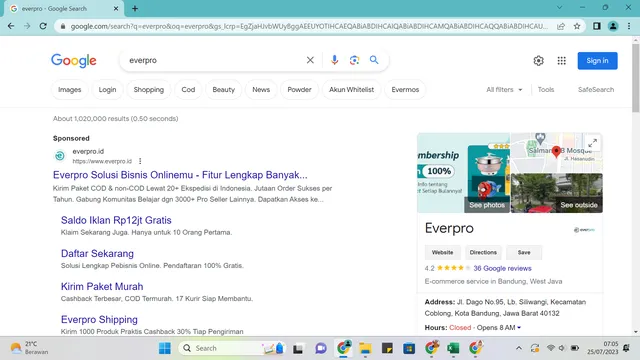Screen dimensions: 640x360
Task: Reload the current page
Action: (43, 26)
